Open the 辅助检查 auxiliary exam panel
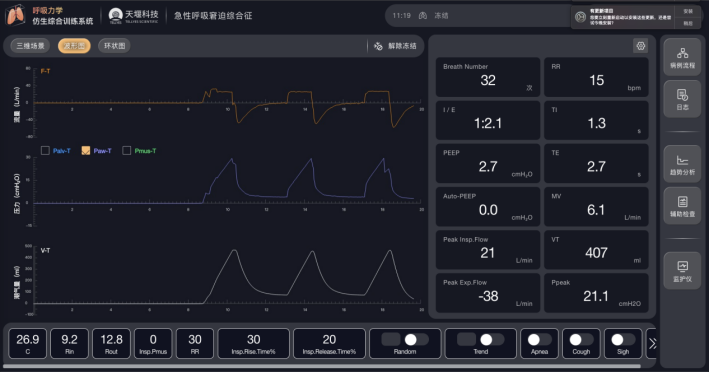This screenshot has width=709, height=372. point(682,206)
